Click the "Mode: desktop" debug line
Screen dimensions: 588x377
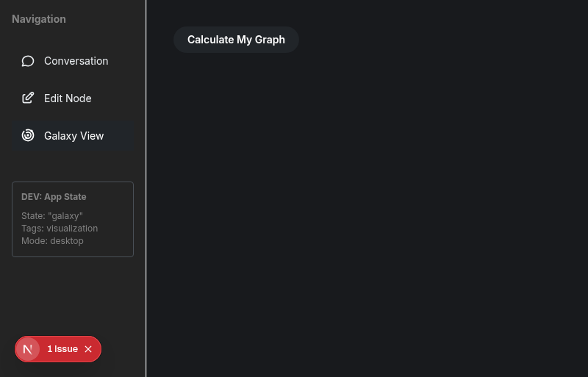coord(52,241)
